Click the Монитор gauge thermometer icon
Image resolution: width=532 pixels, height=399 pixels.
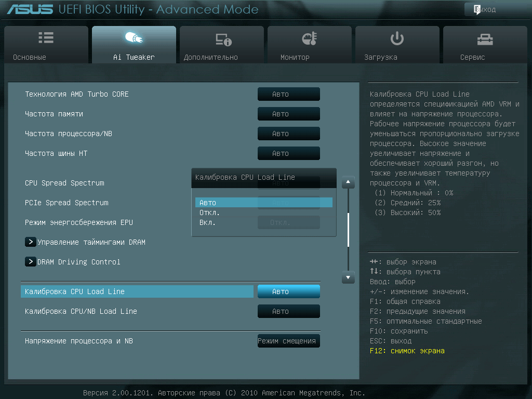pos(310,38)
